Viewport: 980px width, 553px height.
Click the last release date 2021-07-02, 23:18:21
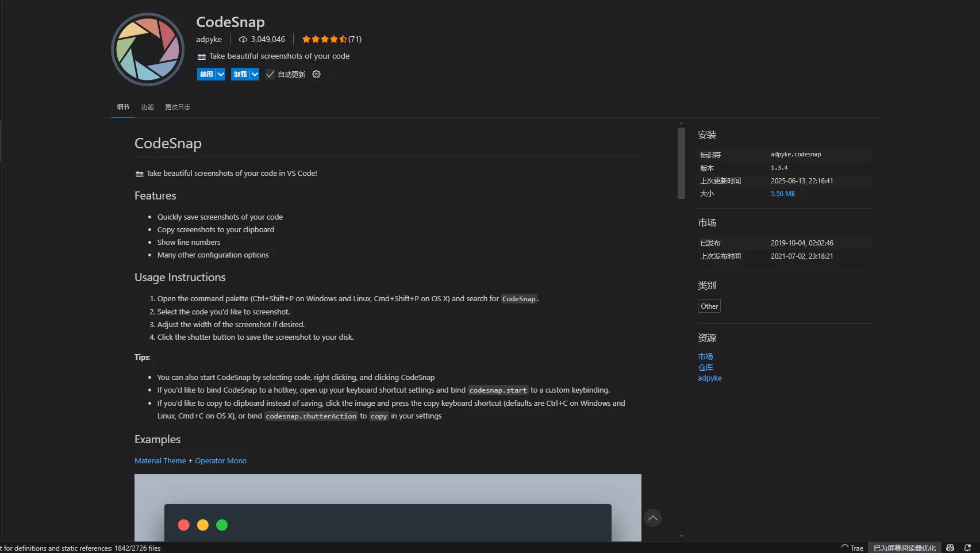(x=802, y=256)
